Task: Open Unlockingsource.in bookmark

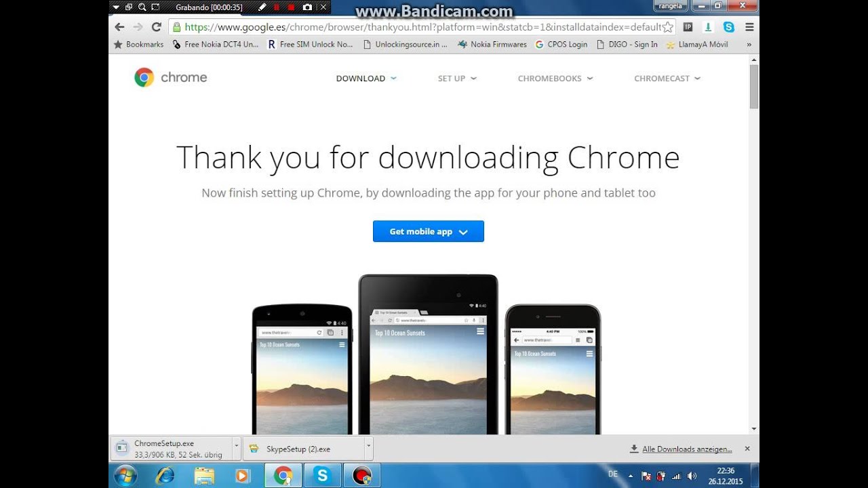Action: point(406,44)
